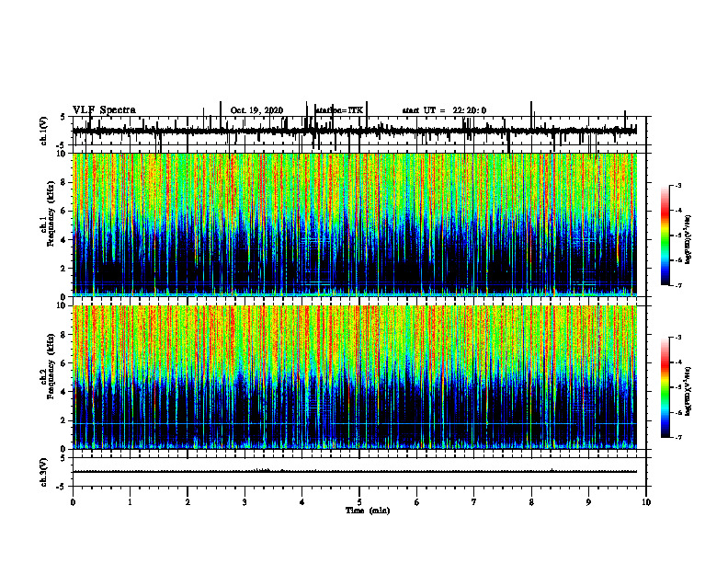Click the '4' kHz tick on ch.2 frequency axis
728x563 pixels.
click(64, 392)
